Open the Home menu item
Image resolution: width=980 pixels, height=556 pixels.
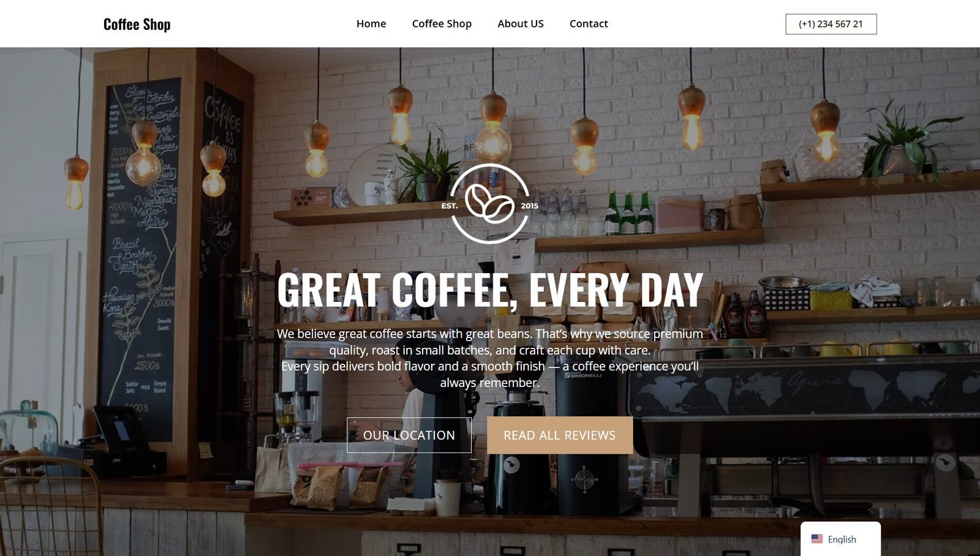pyautogui.click(x=371, y=24)
